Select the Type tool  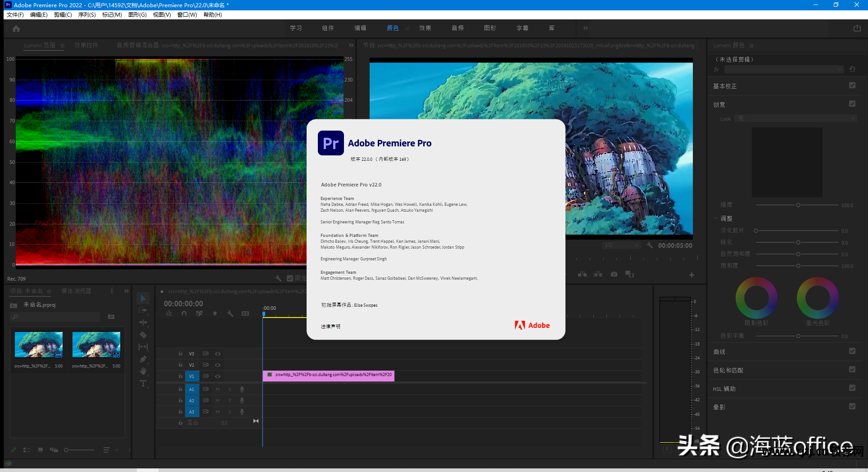point(143,383)
